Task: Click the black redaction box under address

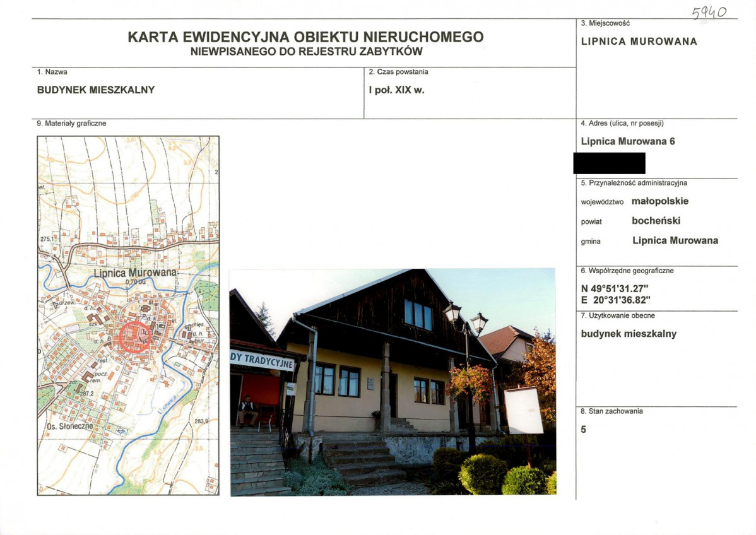Action: (610, 163)
